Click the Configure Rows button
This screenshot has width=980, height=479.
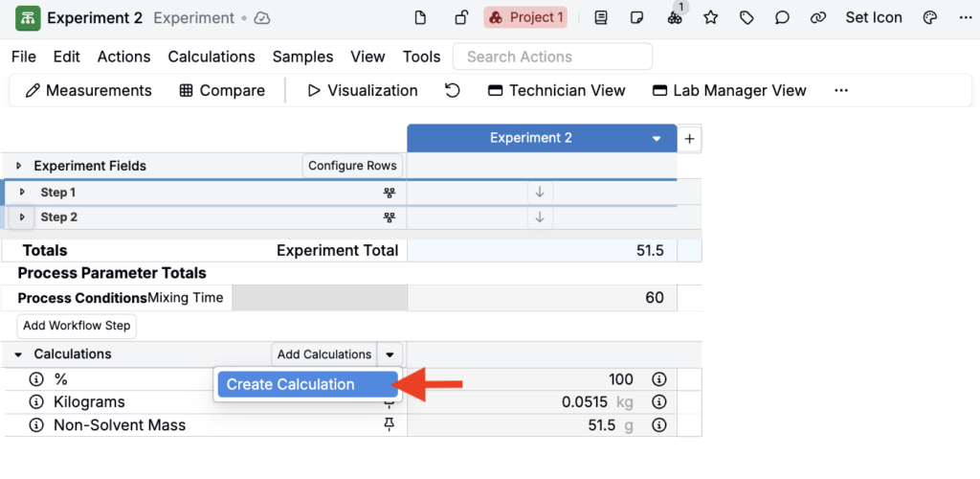pos(352,166)
